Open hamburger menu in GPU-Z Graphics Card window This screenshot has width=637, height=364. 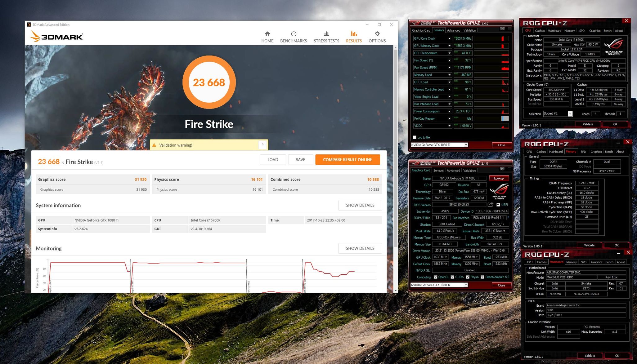coord(509,169)
